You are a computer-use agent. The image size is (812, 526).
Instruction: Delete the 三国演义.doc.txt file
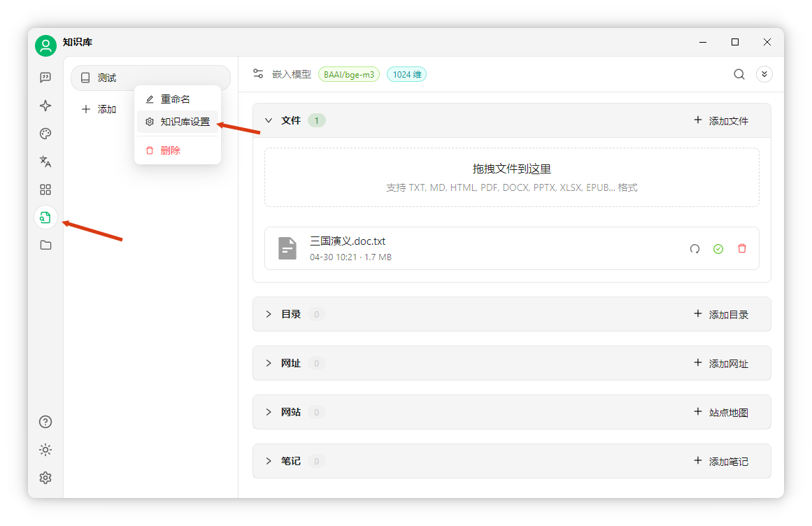(742, 248)
